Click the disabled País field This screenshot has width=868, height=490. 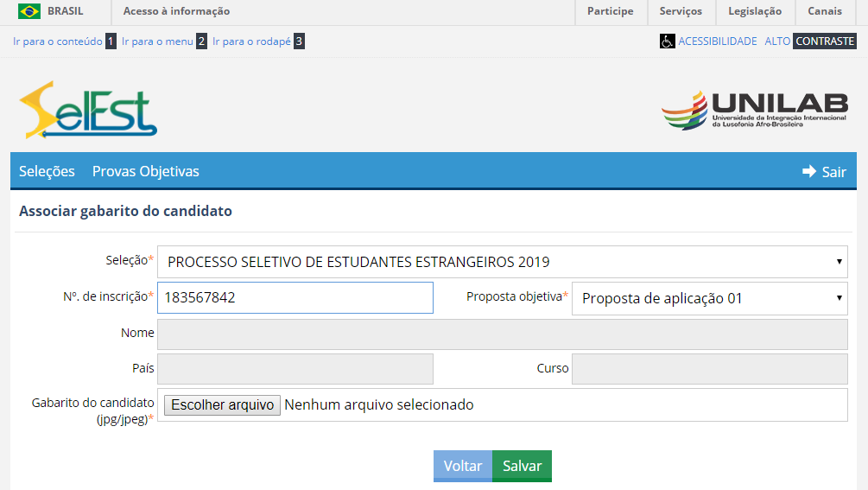(x=295, y=369)
